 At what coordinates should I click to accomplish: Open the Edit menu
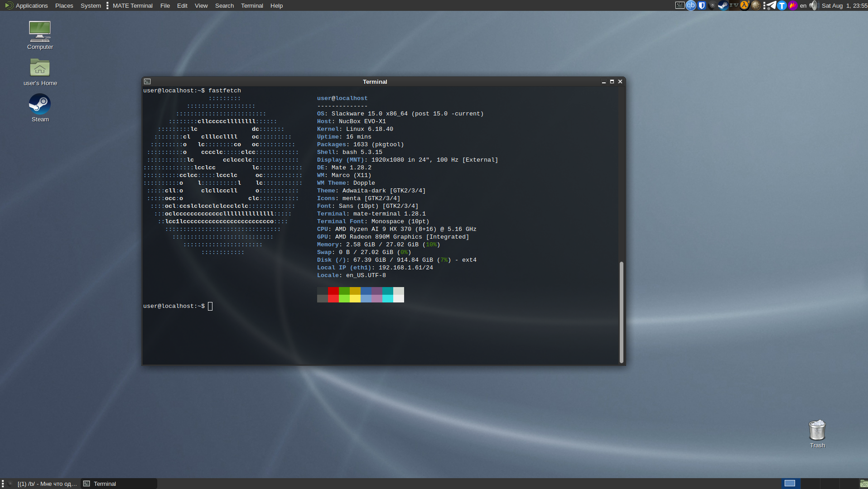[182, 5]
